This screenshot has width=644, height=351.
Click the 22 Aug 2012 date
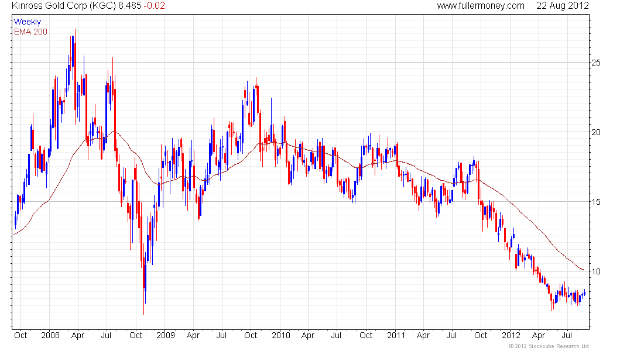coord(562,6)
